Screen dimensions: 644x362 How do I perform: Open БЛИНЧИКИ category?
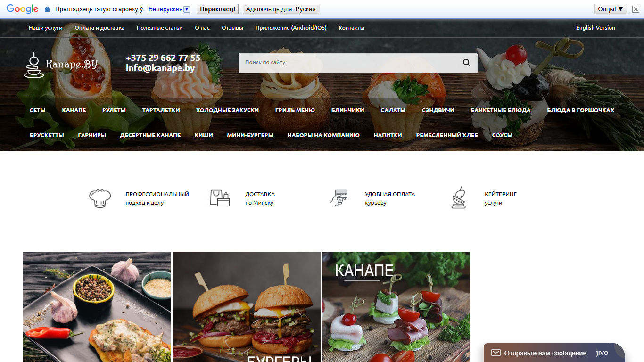[348, 110]
